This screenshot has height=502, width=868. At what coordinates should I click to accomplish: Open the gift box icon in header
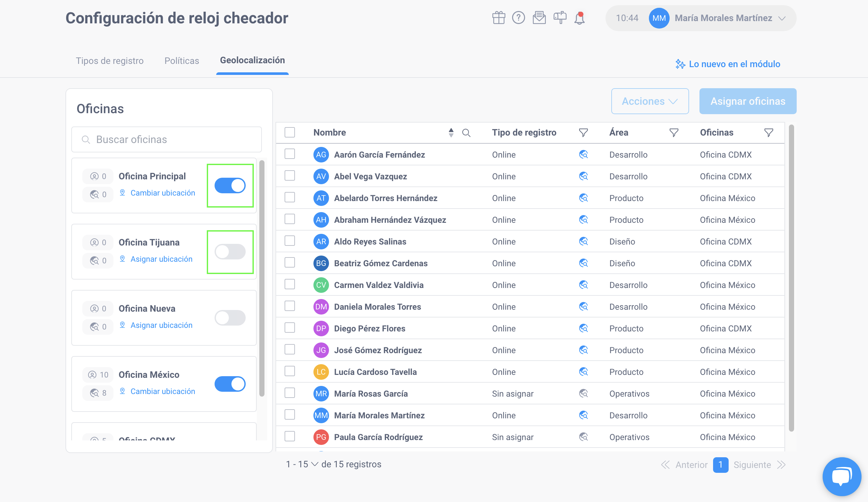[499, 18]
